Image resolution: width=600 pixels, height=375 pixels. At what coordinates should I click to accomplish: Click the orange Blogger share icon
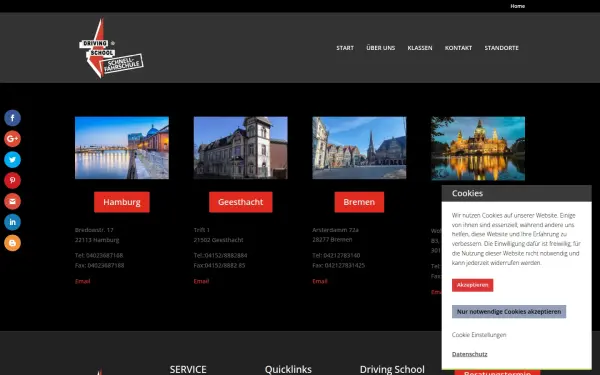(12, 243)
